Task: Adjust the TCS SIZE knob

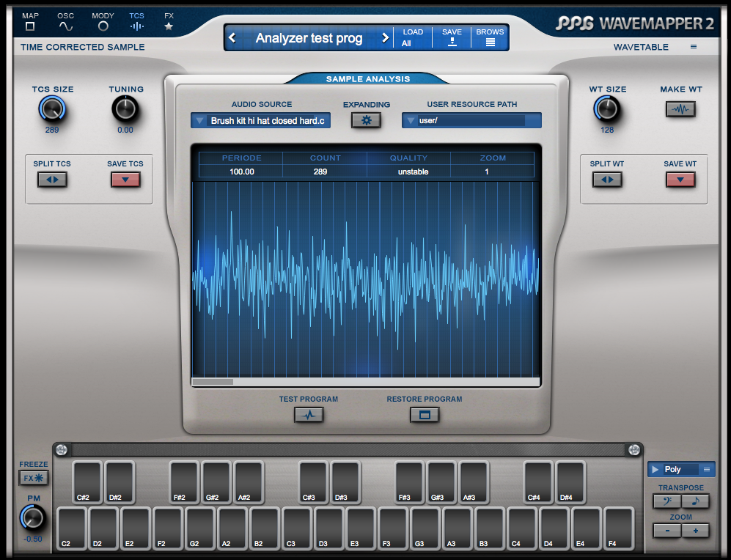Action: tap(52, 109)
